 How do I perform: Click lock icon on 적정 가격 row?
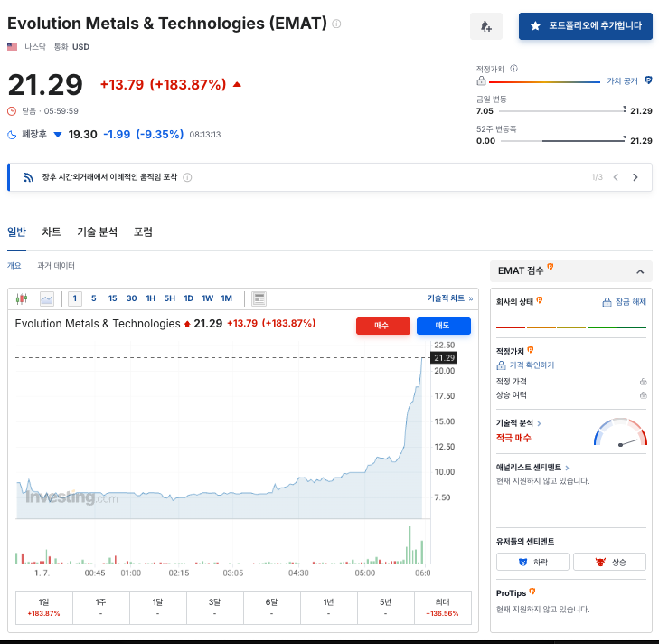tap(643, 382)
